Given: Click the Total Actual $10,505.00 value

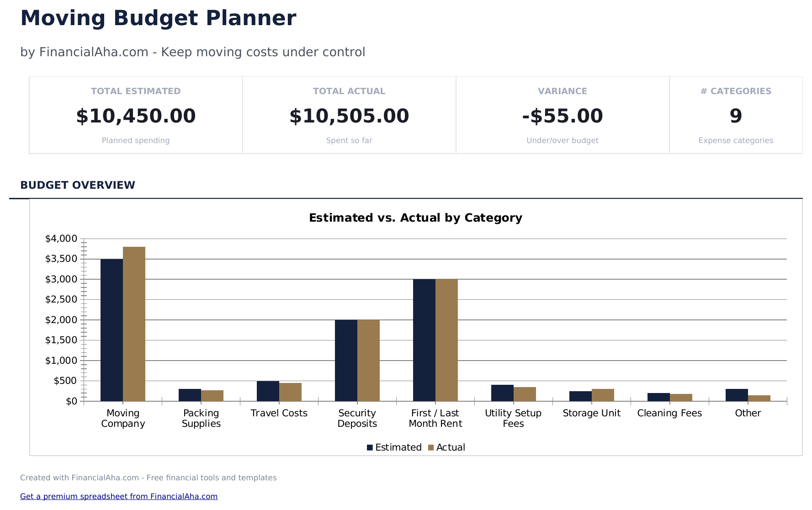Looking at the screenshot, I should [x=349, y=116].
